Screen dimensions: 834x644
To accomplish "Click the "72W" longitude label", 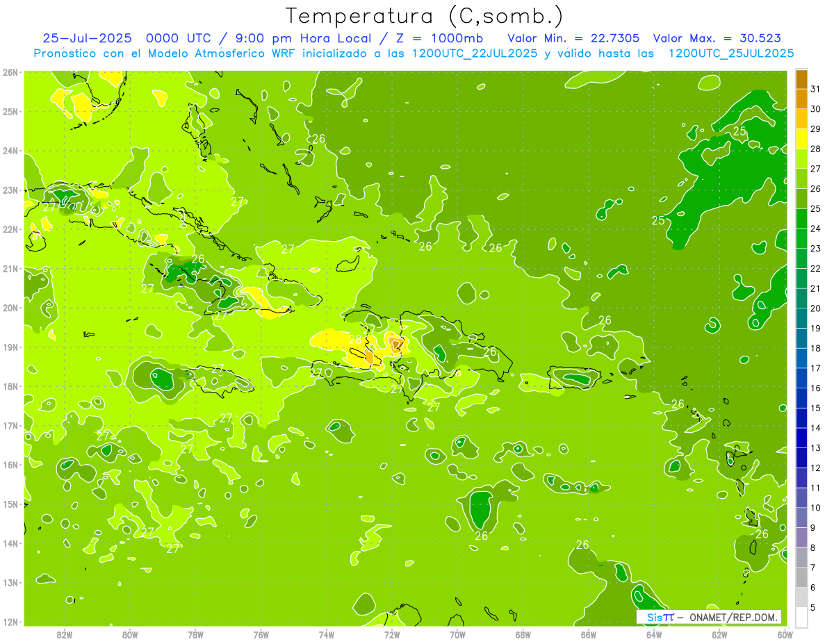I will tap(392, 635).
